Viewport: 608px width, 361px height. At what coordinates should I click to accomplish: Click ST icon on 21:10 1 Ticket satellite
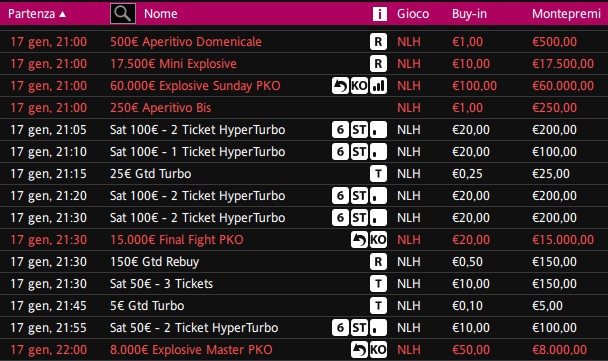click(x=359, y=152)
